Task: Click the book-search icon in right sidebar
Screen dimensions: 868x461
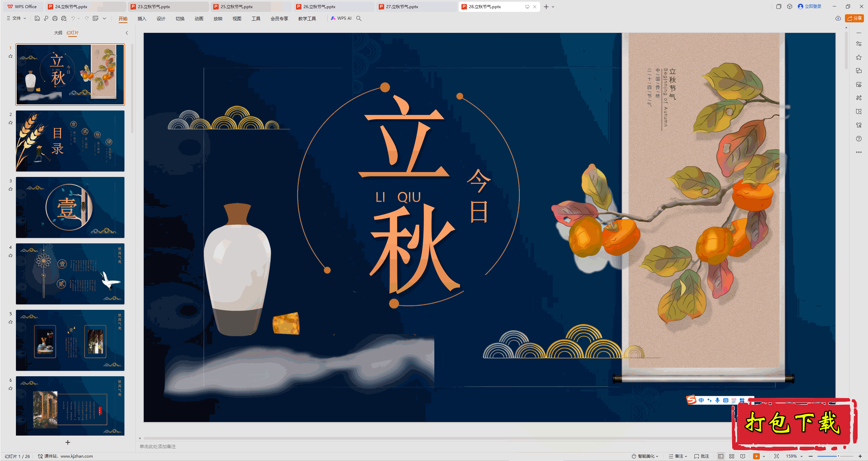Action: click(x=859, y=112)
